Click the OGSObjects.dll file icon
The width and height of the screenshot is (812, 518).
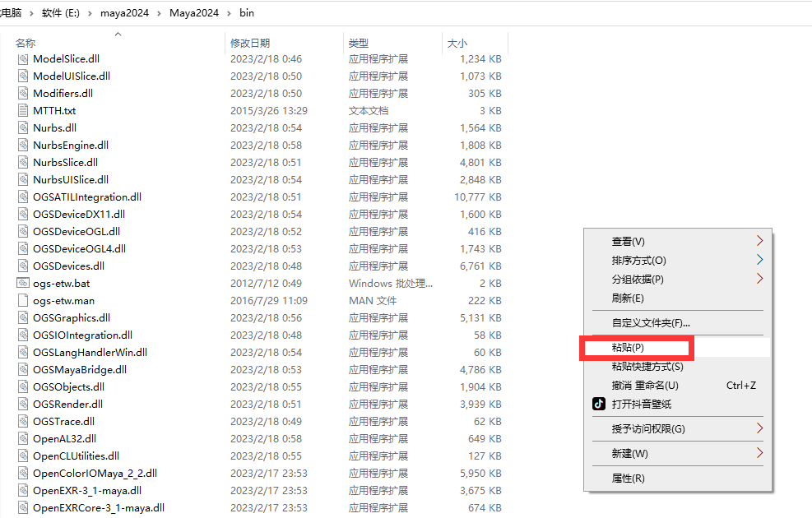click(23, 387)
